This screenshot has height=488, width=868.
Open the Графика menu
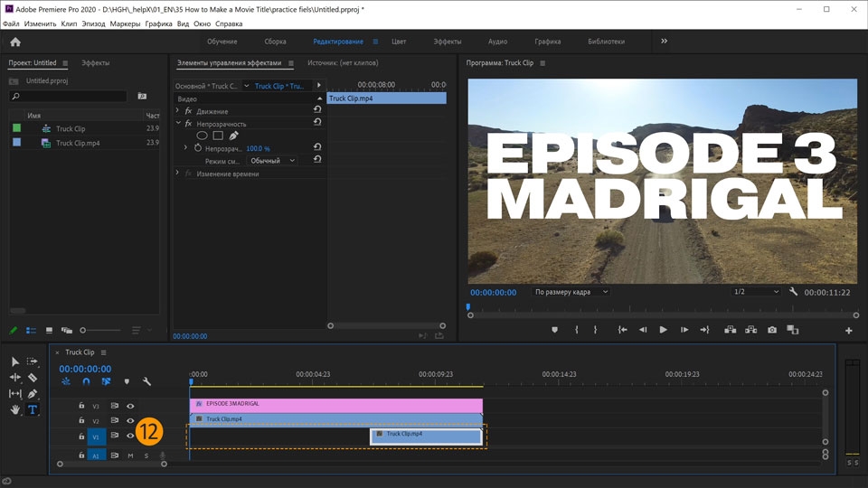coord(159,23)
